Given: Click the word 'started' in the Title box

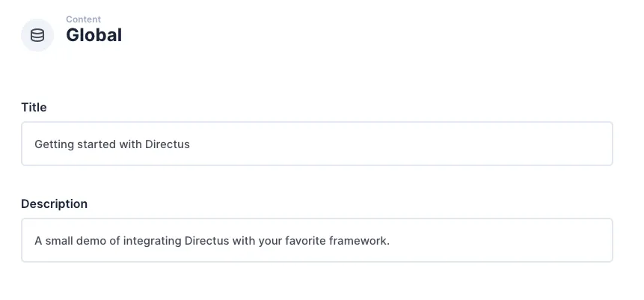Looking at the screenshot, I should pyautogui.click(x=96, y=144).
